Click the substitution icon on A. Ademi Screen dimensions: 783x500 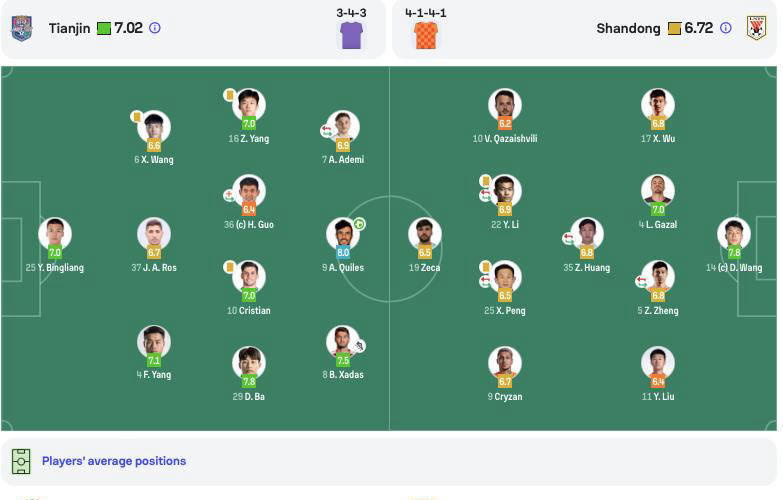[x=326, y=131]
